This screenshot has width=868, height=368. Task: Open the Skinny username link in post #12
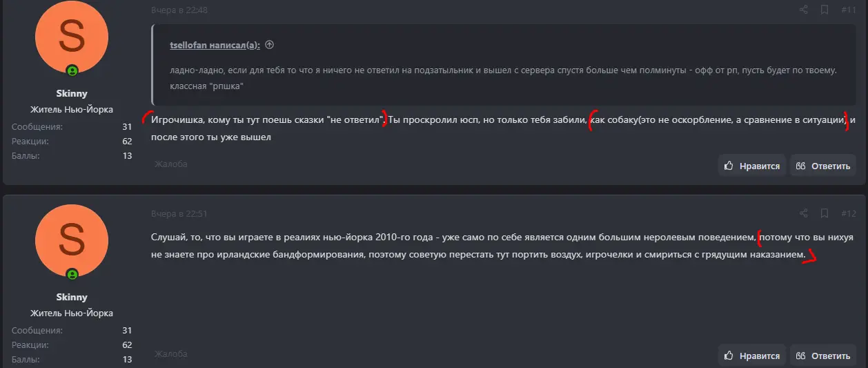[x=72, y=297]
